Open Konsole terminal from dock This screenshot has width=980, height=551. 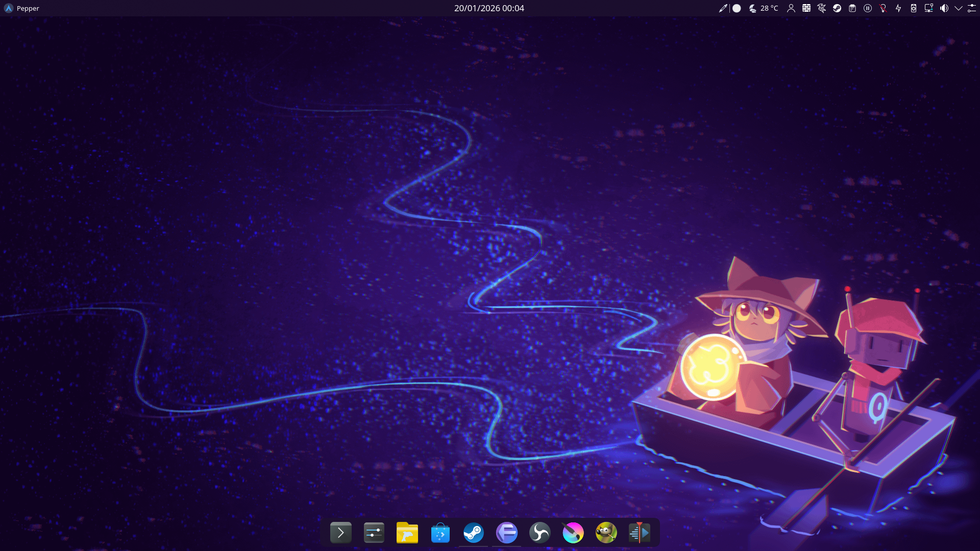click(x=340, y=533)
